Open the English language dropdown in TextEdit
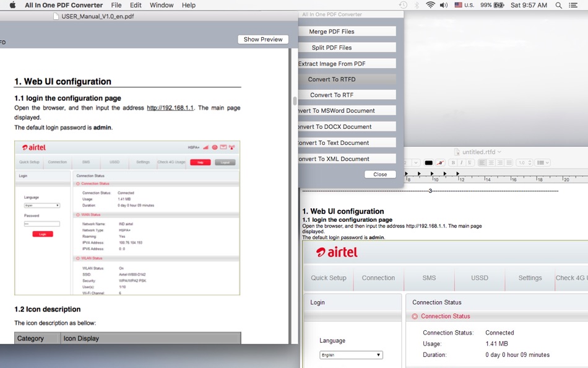This screenshot has height=368, width=588. (351, 355)
